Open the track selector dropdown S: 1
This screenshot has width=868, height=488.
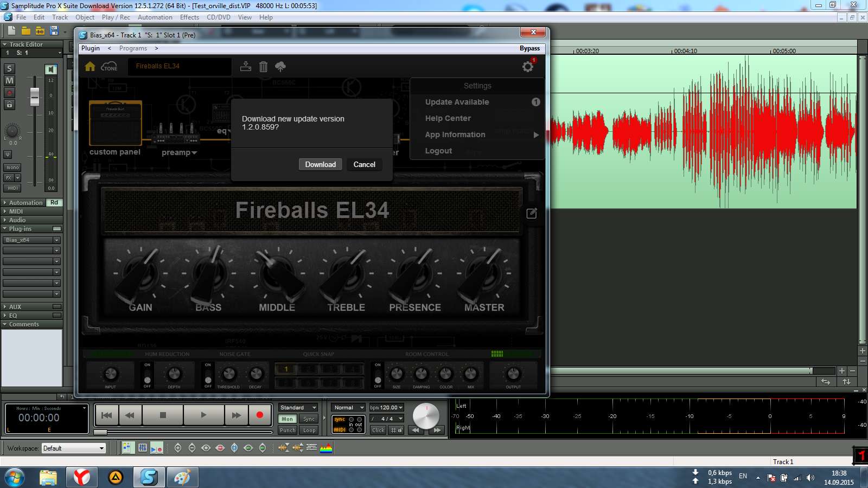click(31, 53)
